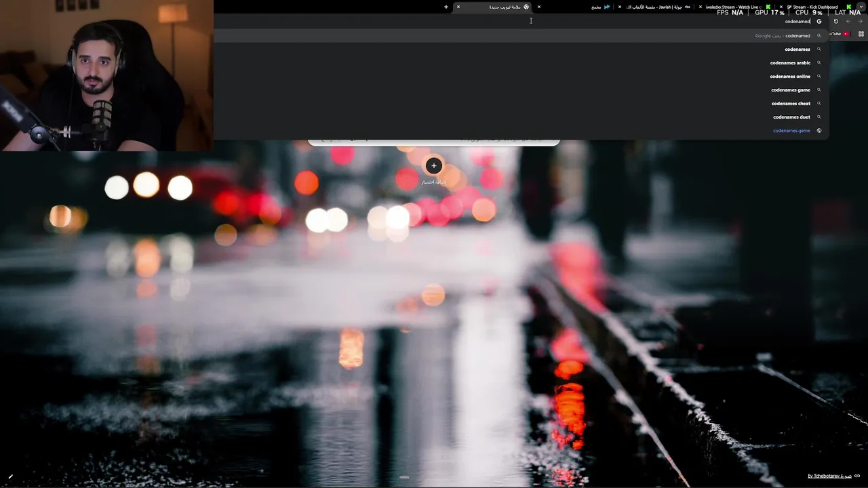The image size is (868, 488).
Task: Choose the 'codenames online' suggestion
Action: pyautogui.click(x=521, y=76)
